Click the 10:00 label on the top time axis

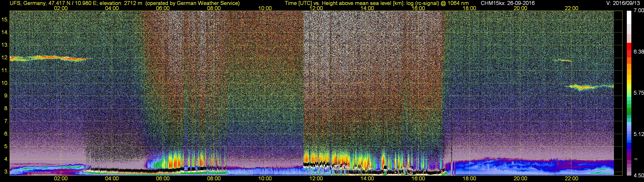265,8
